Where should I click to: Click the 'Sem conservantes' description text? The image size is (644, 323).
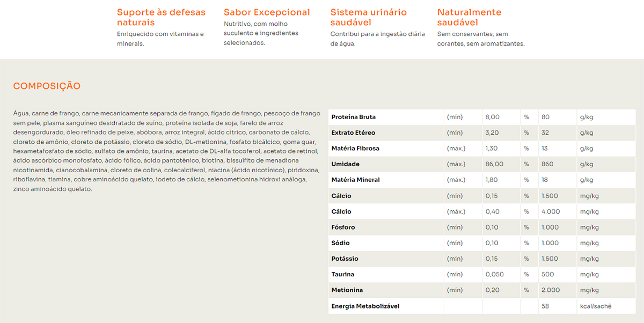point(472,34)
